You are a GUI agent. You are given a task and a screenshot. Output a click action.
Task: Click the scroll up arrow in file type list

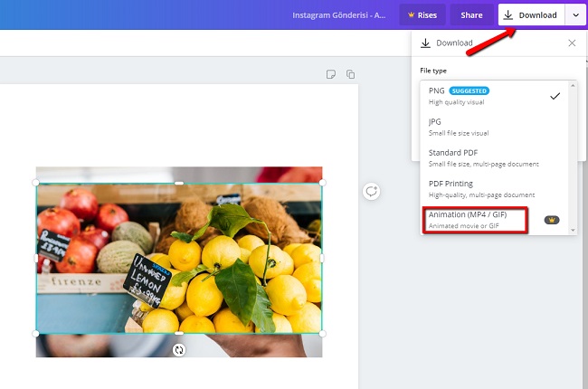(x=573, y=86)
